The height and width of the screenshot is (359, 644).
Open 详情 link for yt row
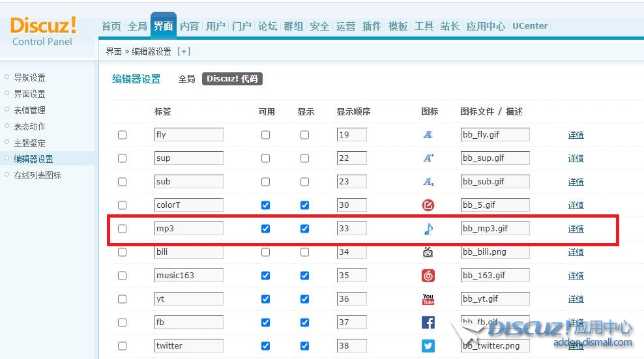coord(576,299)
